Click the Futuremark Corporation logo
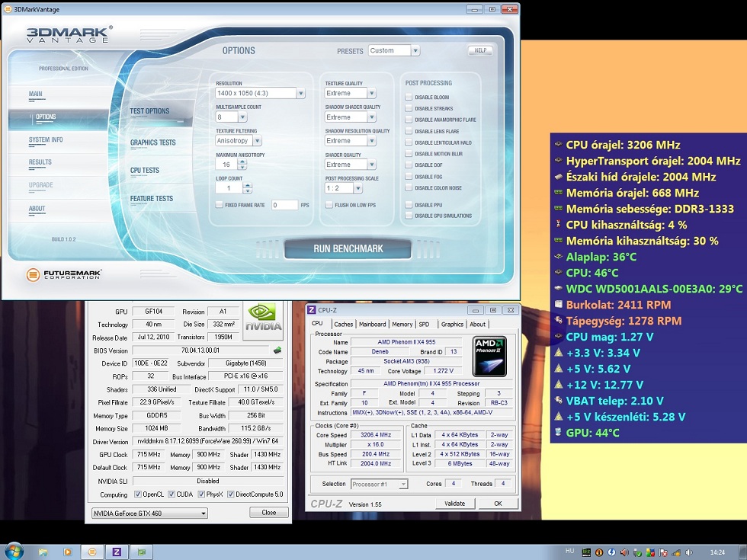747x560 pixels. pyautogui.click(x=64, y=274)
